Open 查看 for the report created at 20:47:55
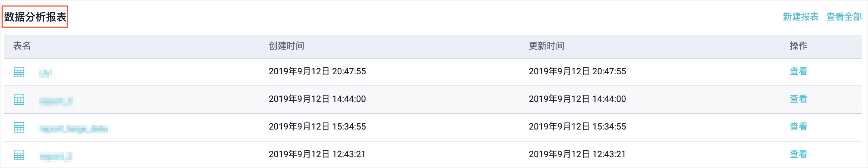 (798, 71)
